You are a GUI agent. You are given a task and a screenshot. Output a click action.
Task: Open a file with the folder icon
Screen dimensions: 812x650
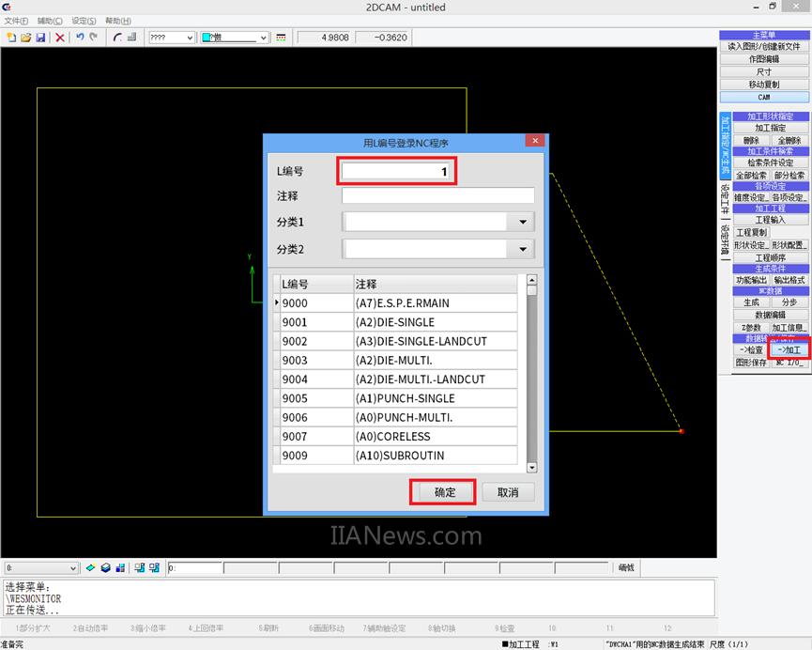point(26,38)
